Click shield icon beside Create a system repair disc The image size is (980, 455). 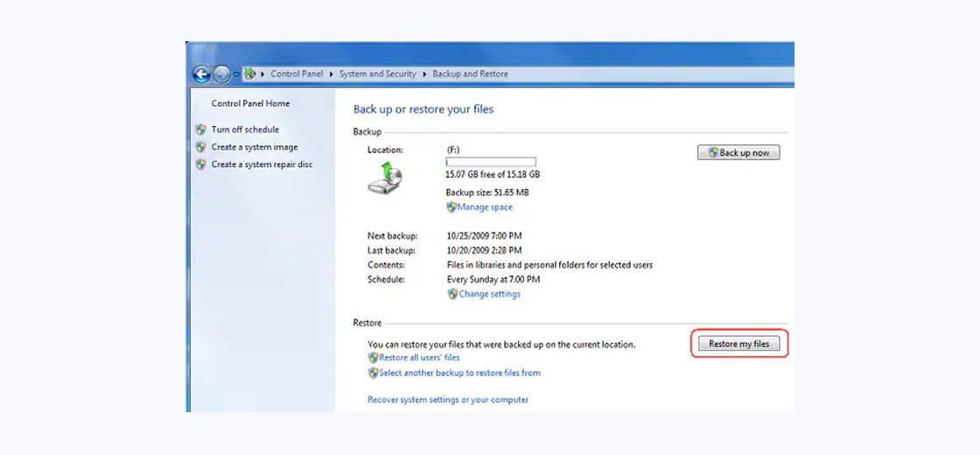[x=200, y=164]
